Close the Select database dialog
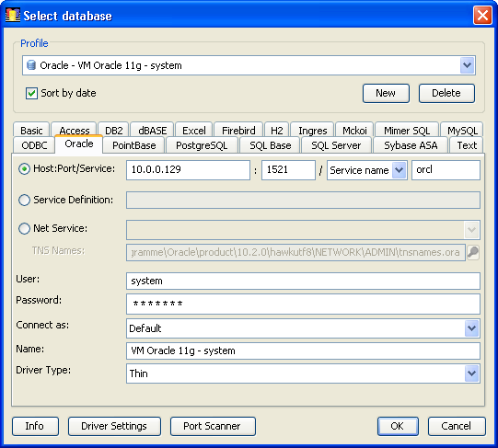 click(x=482, y=15)
